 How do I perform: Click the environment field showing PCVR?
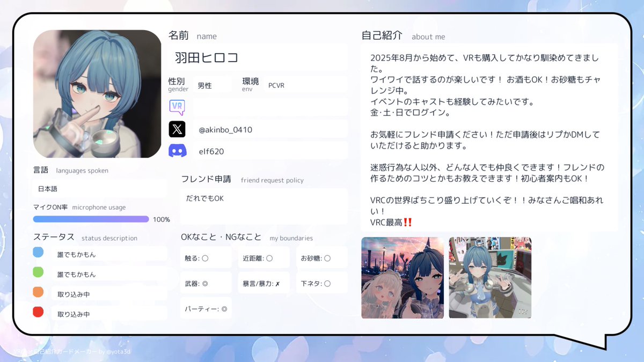[305, 85]
